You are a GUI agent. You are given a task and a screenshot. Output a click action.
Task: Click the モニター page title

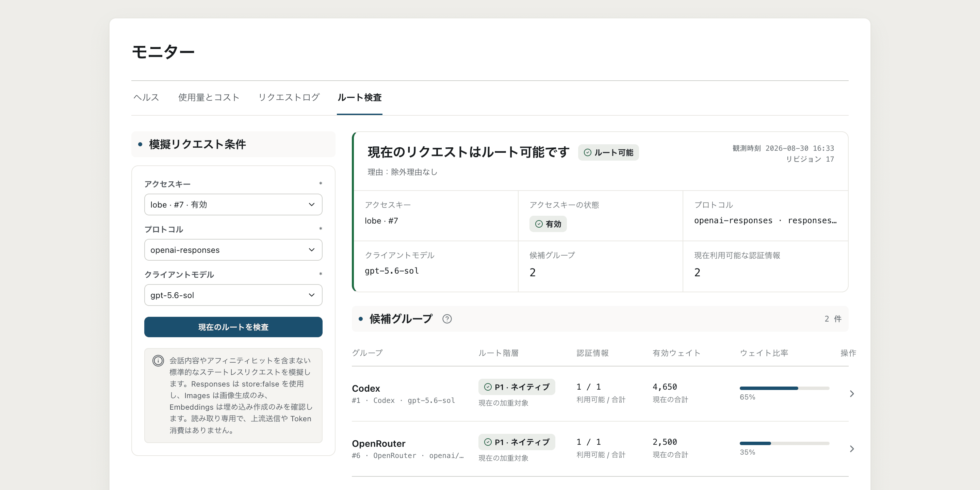pos(163,51)
